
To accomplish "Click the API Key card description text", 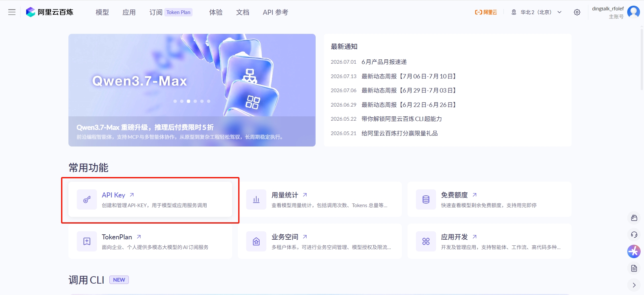I will coord(154,205).
